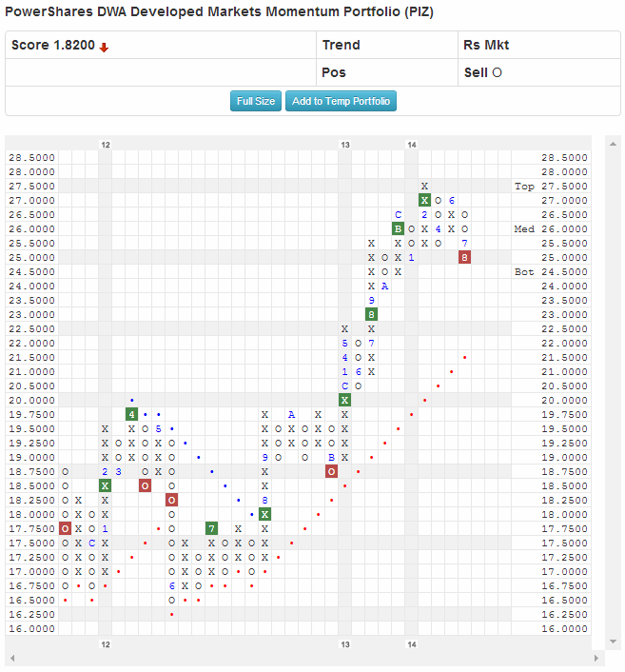This screenshot has height=672, width=625.
Task: Click the red down arrow beside Score
Action: 105,47
